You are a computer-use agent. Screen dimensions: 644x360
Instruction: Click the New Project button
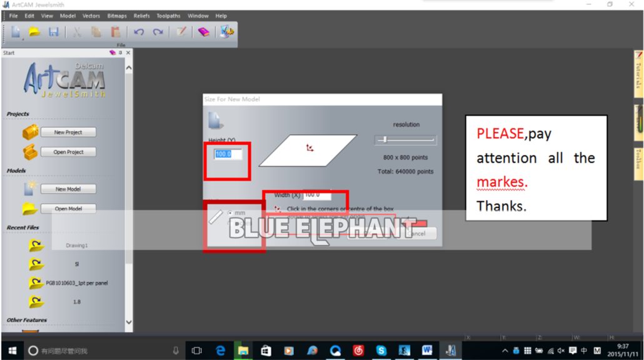pos(68,132)
